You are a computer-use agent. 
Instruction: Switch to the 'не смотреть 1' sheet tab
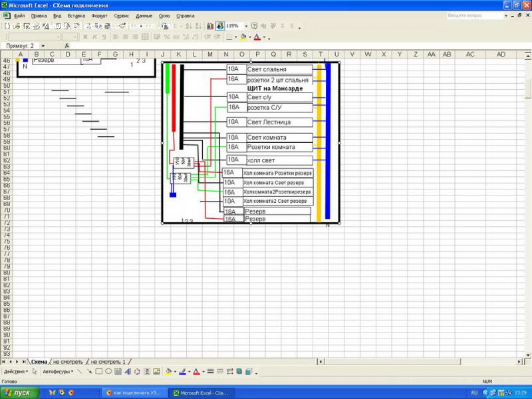[x=108, y=361]
